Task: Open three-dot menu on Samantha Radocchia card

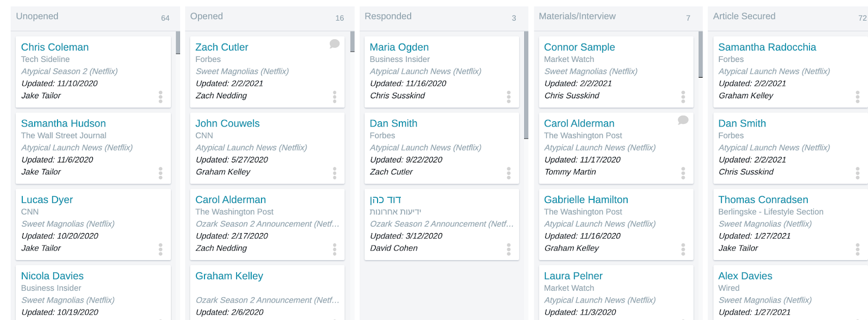Action: [858, 97]
